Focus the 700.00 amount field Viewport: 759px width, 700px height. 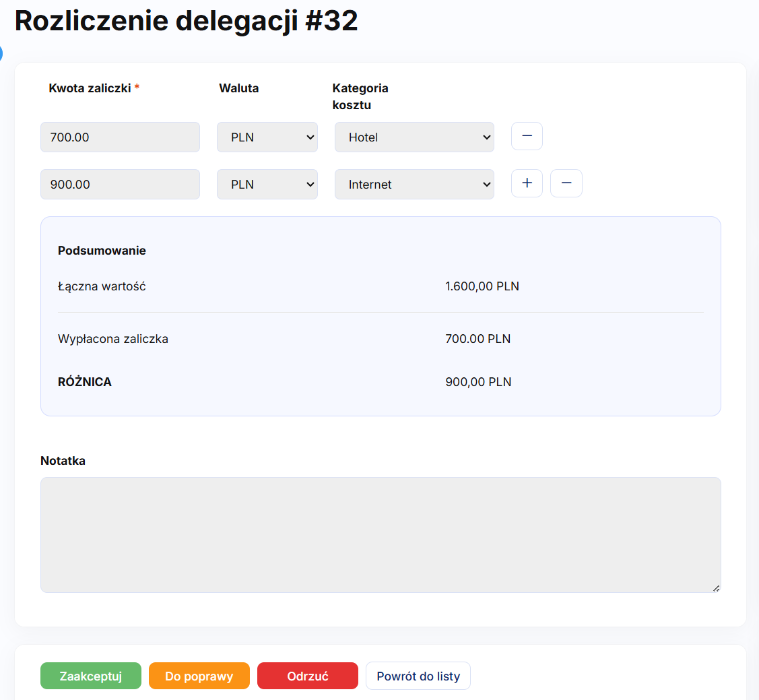[x=120, y=137]
